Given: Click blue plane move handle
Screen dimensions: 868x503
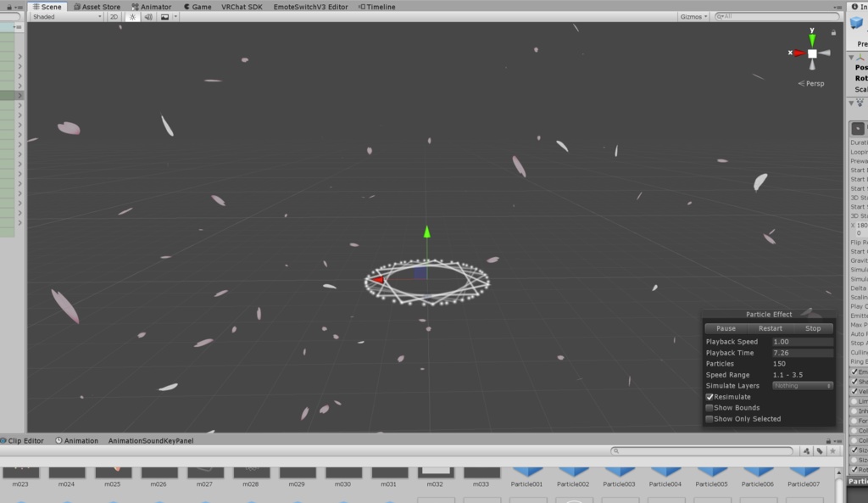Looking at the screenshot, I should [420, 272].
